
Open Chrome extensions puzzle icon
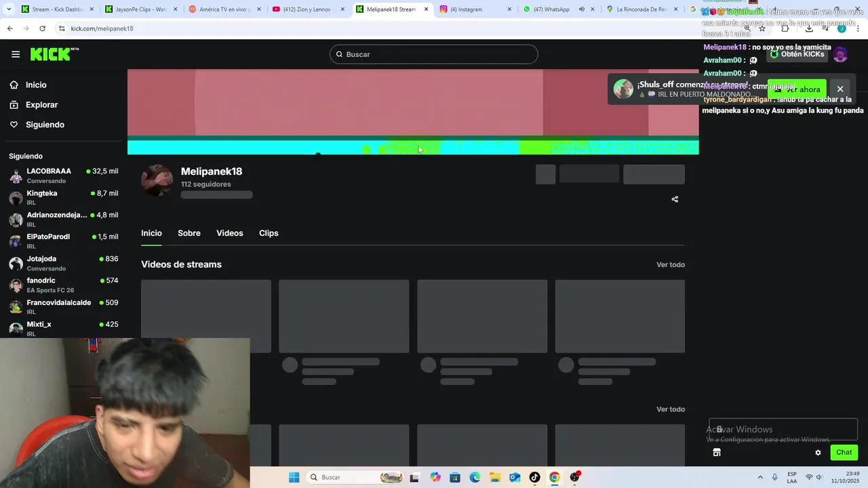785,28
